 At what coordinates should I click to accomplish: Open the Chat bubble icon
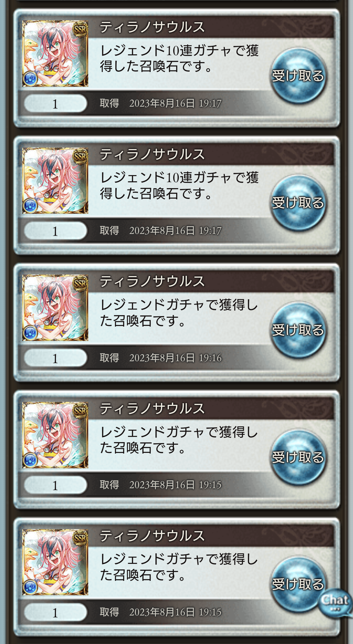click(x=335, y=602)
